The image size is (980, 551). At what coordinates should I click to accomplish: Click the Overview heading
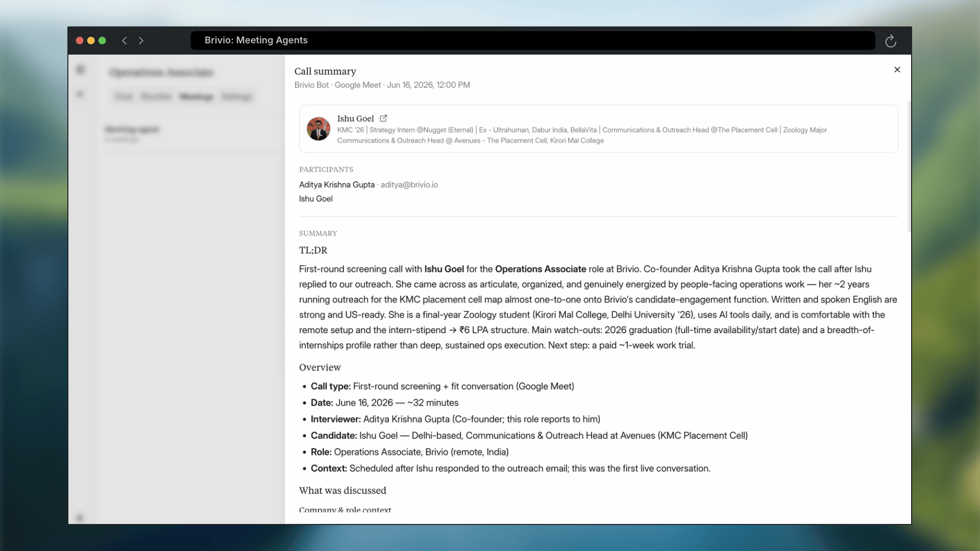[320, 367]
